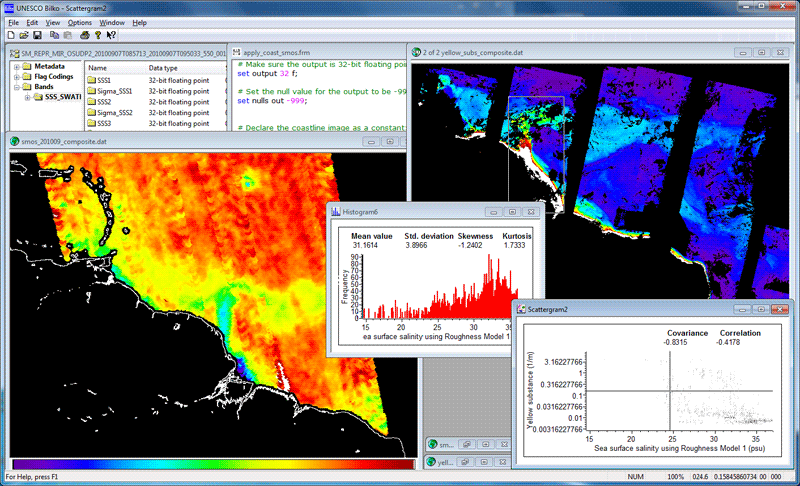Maximize the yellow_subs_composite.dat window
The width and height of the screenshot is (800, 486).
click(761, 52)
